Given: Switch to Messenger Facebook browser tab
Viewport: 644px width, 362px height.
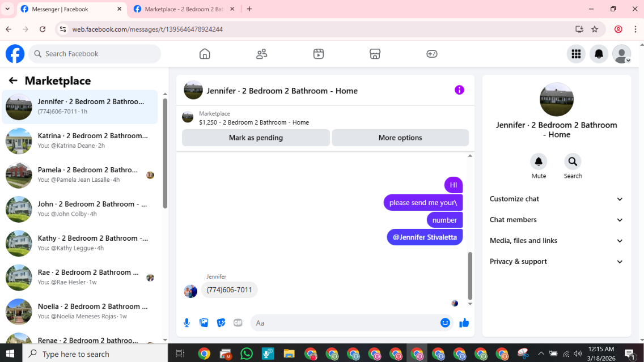Looking at the screenshot, I should pos(71,9).
